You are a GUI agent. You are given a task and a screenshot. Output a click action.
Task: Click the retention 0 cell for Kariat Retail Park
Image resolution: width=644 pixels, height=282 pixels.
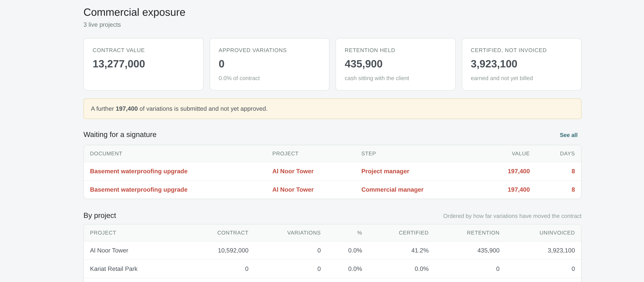(497, 269)
